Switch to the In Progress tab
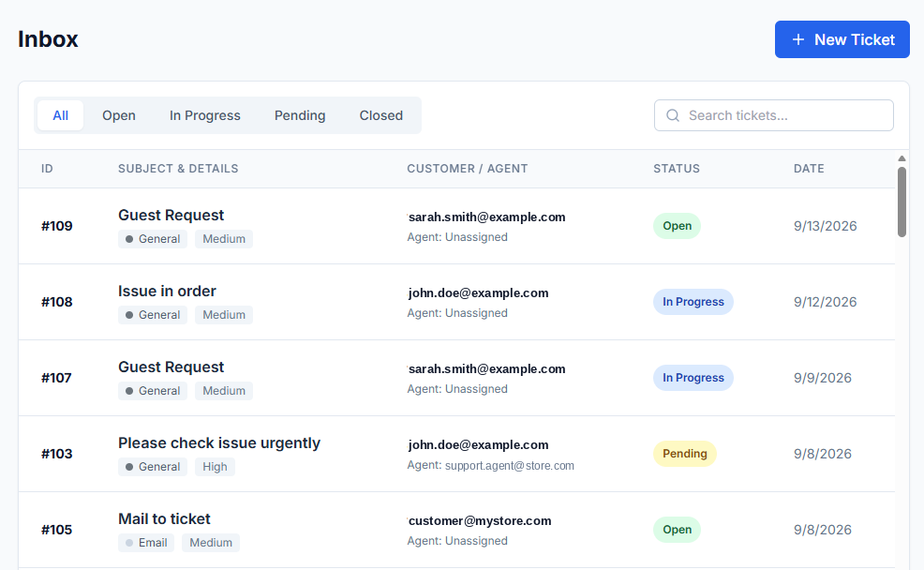The image size is (924, 570). point(204,115)
